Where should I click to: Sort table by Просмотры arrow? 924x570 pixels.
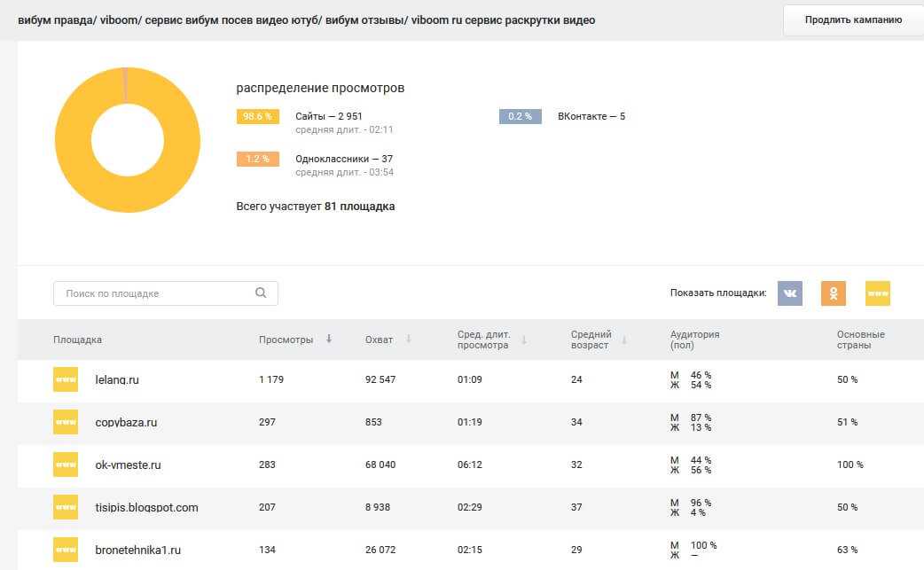pos(329,340)
